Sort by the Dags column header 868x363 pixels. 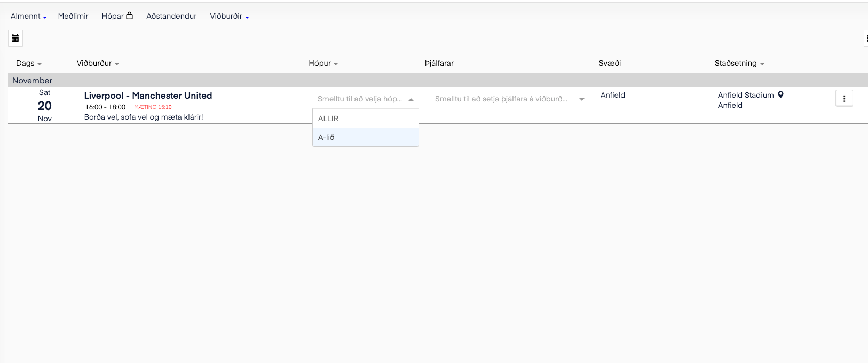tap(29, 63)
